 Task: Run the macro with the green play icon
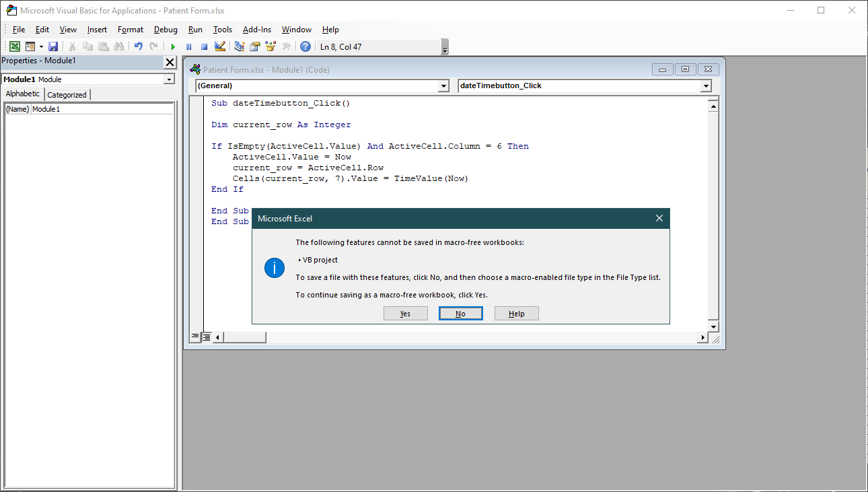coord(173,46)
